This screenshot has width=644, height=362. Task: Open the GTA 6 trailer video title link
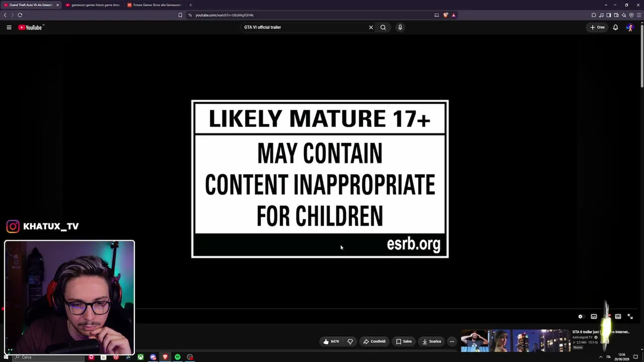point(601,332)
